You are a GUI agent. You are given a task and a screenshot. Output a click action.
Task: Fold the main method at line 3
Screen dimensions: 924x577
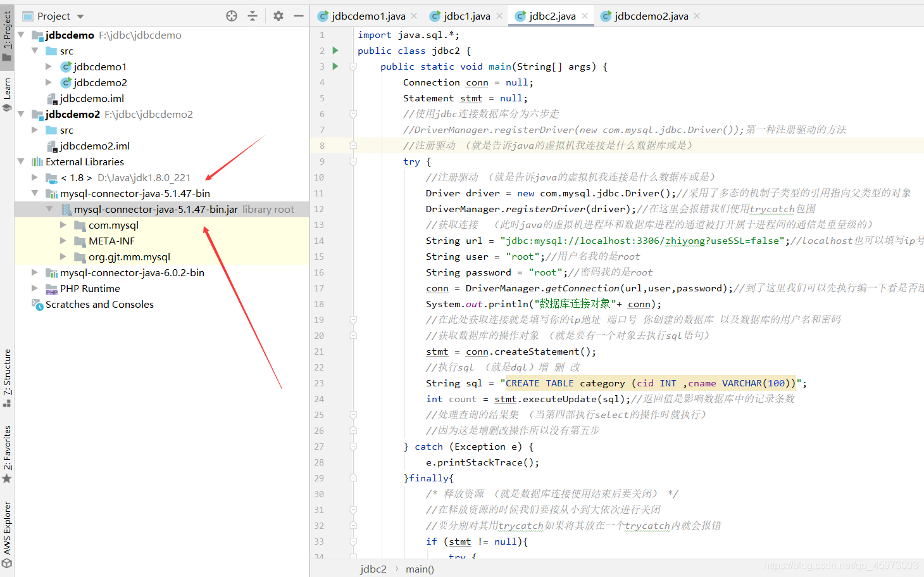(x=353, y=67)
